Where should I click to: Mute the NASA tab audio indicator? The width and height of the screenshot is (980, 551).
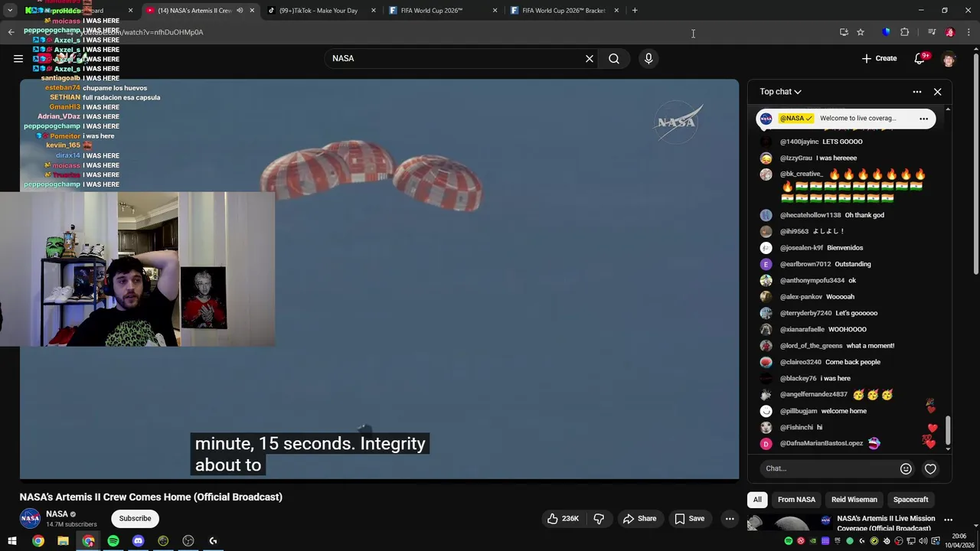[x=240, y=11]
